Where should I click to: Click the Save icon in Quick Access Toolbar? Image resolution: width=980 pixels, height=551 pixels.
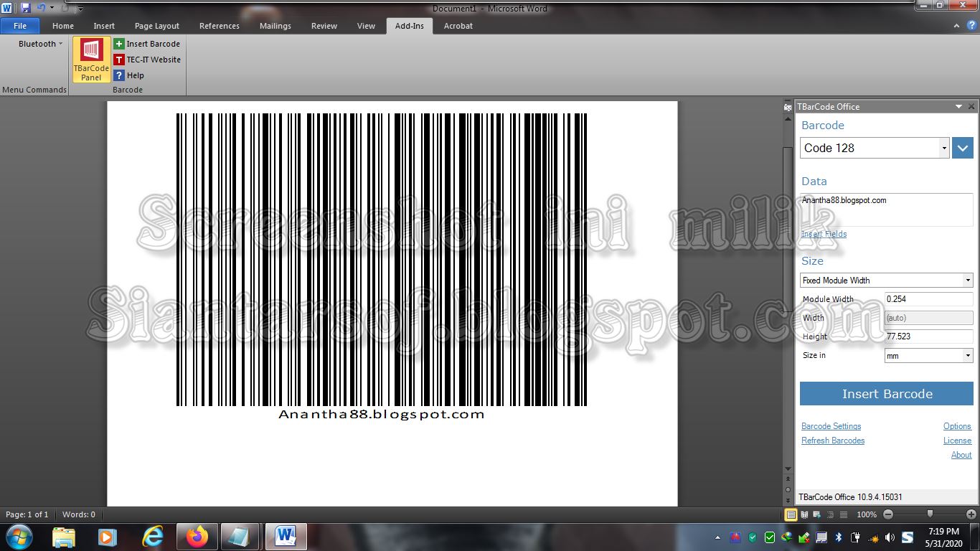[27, 6]
